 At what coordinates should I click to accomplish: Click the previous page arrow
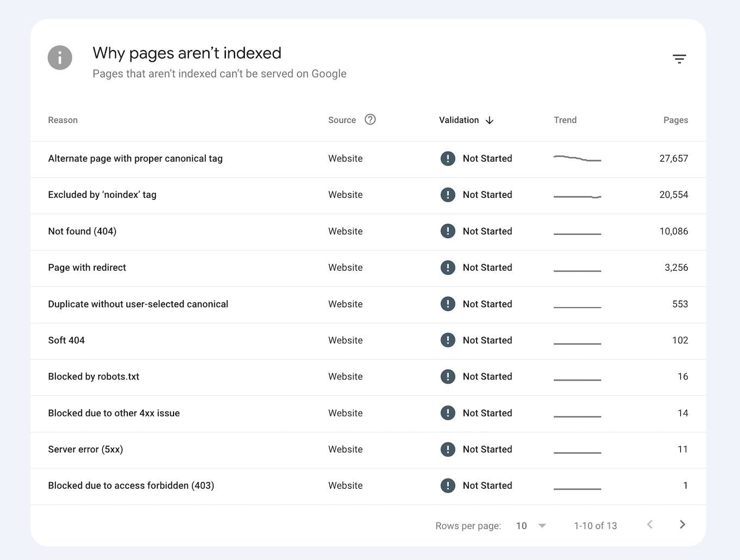click(x=650, y=525)
